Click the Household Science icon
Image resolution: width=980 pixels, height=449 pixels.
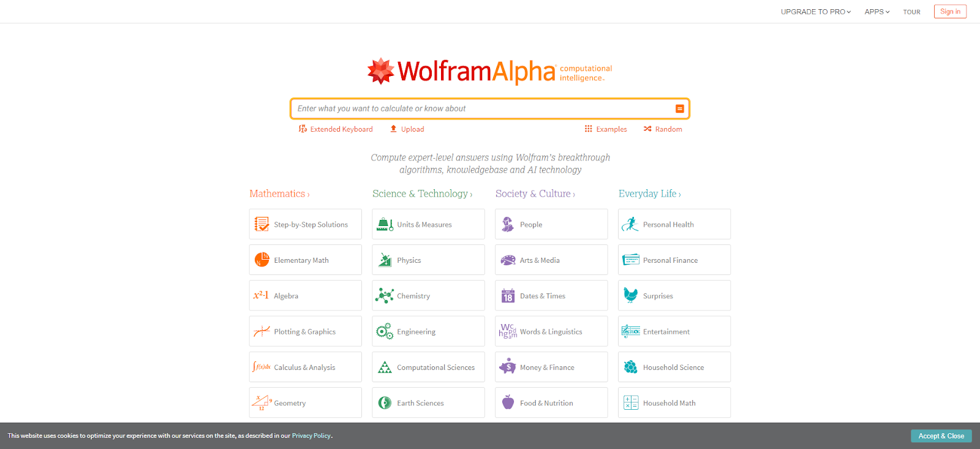(631, 367)
